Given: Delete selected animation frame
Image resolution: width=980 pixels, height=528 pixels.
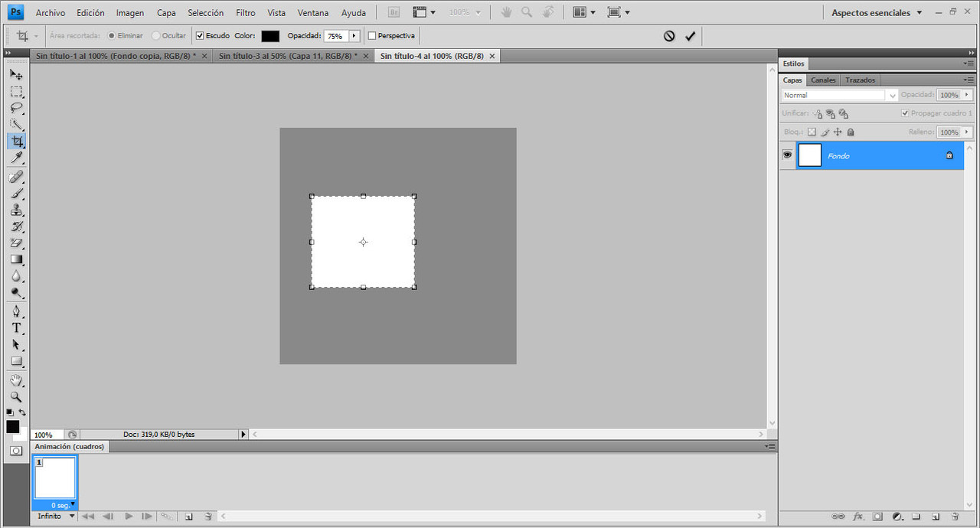Looking at the screenshot, I should click(208, 517).
